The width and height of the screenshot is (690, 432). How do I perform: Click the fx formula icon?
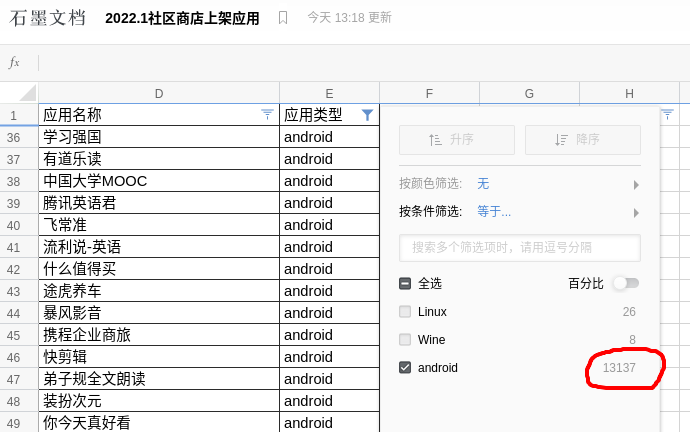point(14,62)
